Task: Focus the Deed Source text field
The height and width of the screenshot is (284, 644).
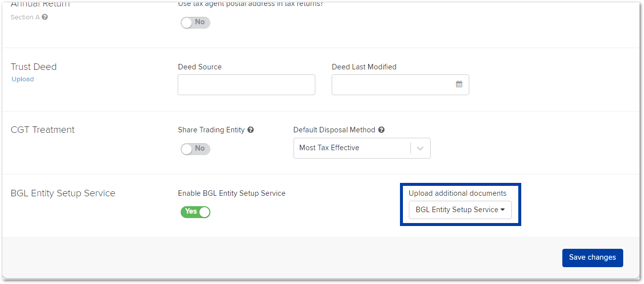Action: pos(247,85)
